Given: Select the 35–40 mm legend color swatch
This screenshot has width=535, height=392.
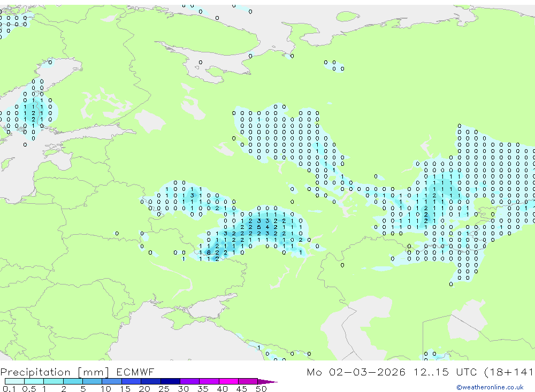Looking at the screenshot, I should pos(209,381).
